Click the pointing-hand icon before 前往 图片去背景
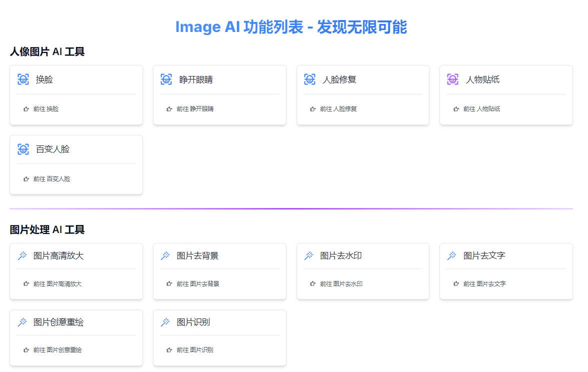 click(x=169, y=284)
